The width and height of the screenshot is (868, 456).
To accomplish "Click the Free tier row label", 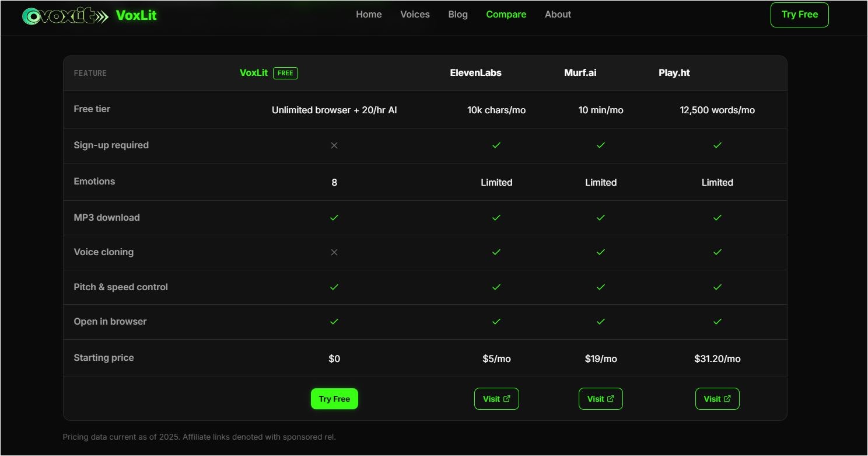I will 92,109.
